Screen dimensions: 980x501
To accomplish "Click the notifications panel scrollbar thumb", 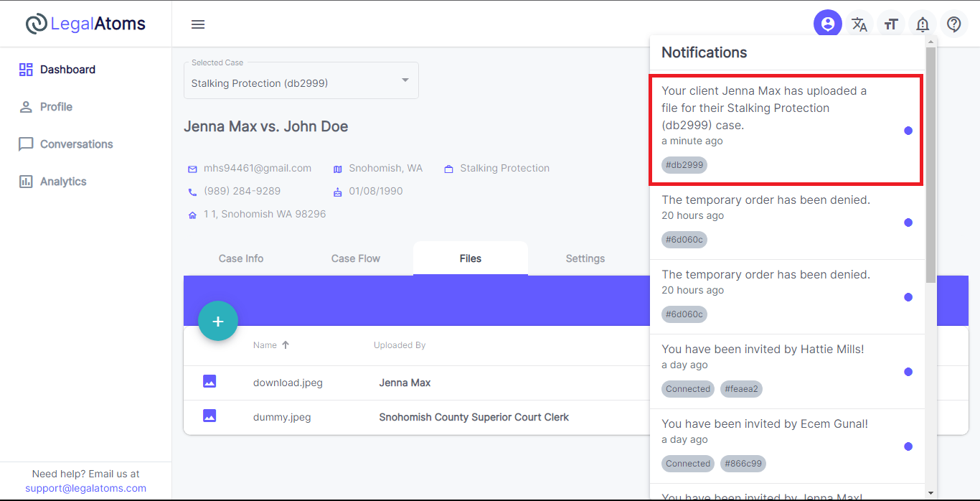I will click(x=930, y=165).
